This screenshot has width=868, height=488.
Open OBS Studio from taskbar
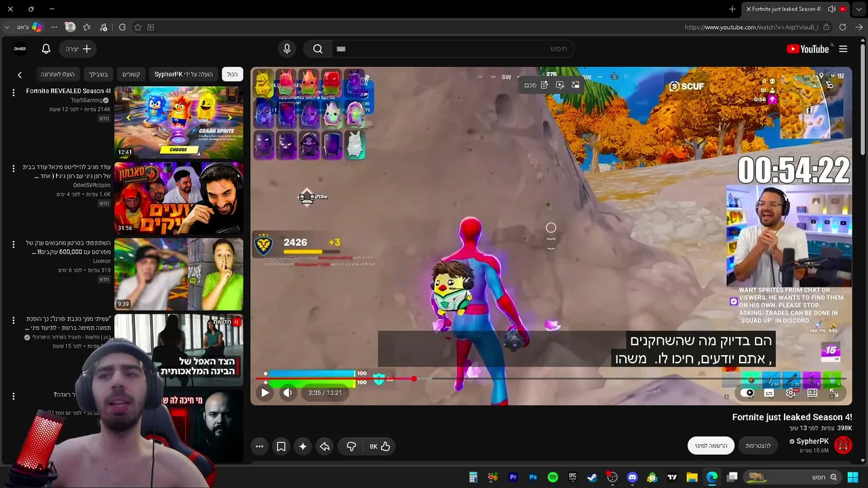[612, 477]
